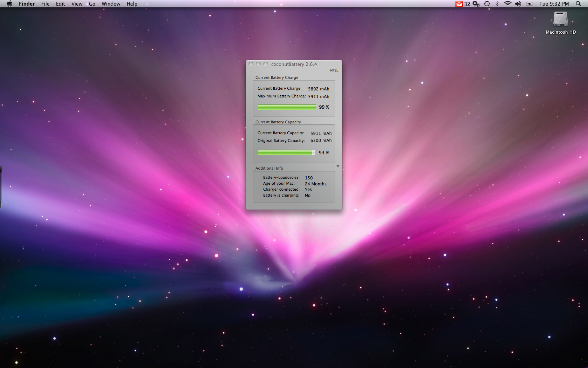Click the coconutBattery 2.6.4 title
Image resolution: width=588 pixels, height=368 pixels.
294,64
